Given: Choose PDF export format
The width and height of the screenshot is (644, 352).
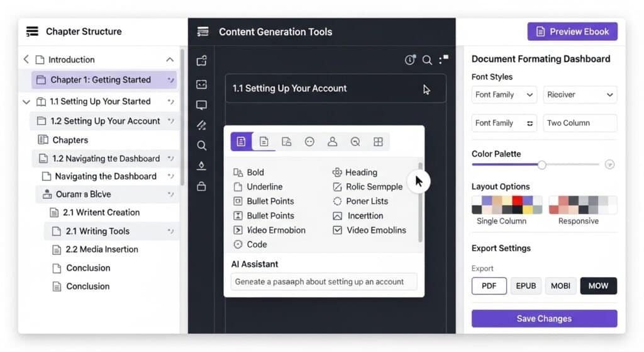Looking at the screenshot, I should (x=489, y=286).
